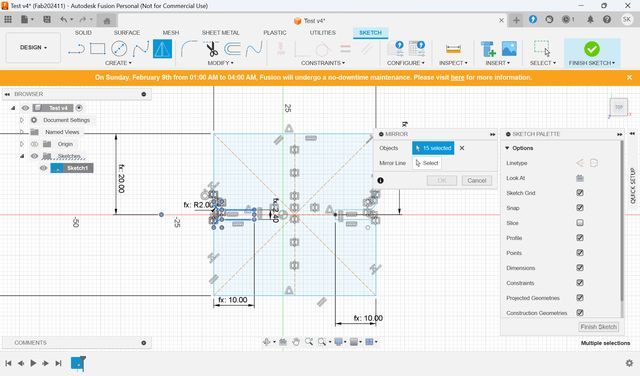Select the Line tool in Create

pos(76,49)
